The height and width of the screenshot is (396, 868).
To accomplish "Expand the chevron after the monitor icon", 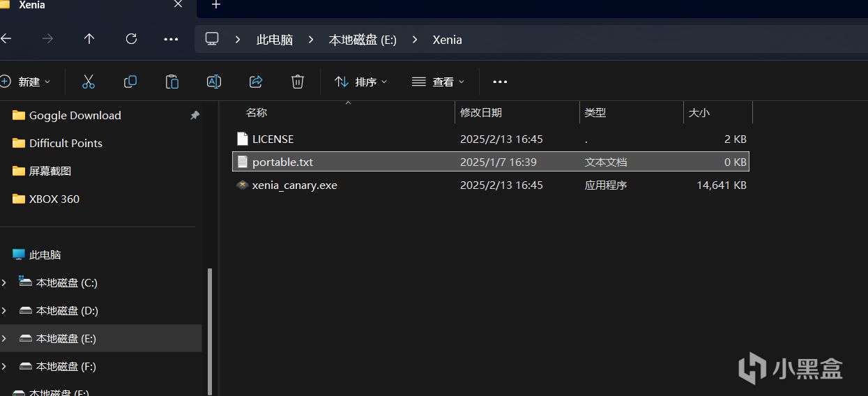I will 238,40.
